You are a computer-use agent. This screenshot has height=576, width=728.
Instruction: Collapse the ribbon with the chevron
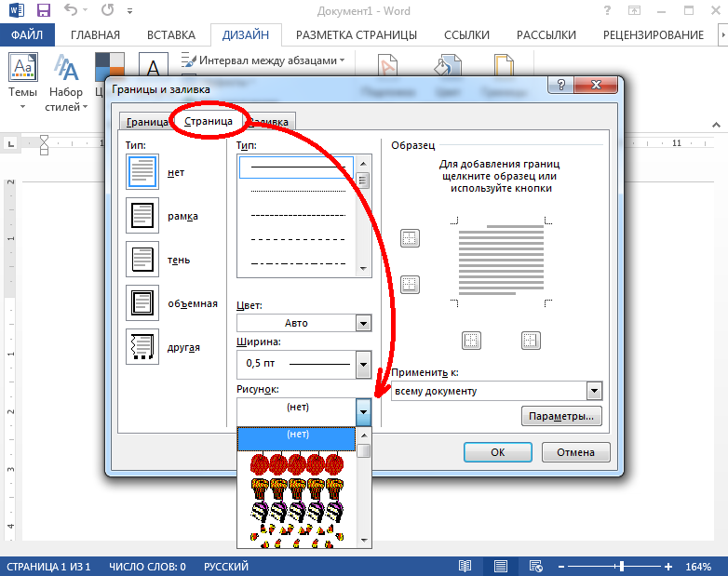click(x=717, y=125)
